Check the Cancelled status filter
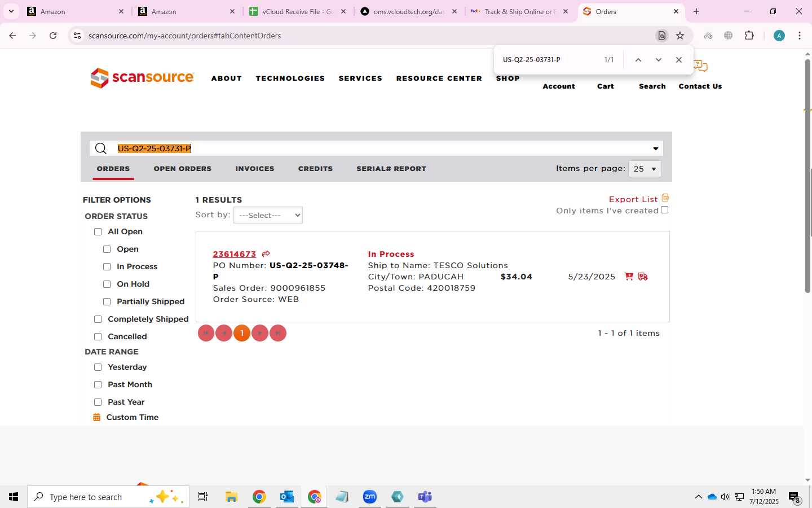The image size is (812, 508). (98, 337)
